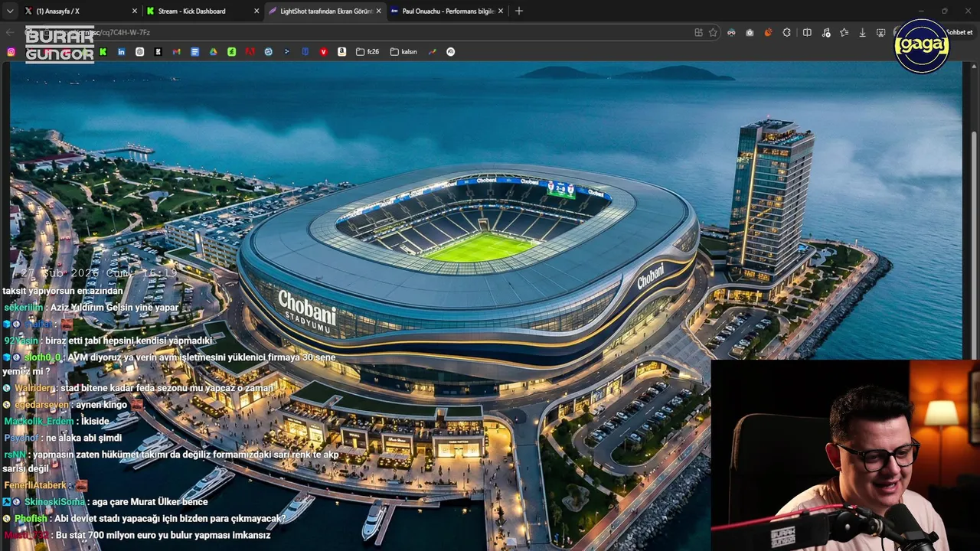Open the red V bookmark
Image resolution: width=980 pixels, height=551 pixels.
323,51
